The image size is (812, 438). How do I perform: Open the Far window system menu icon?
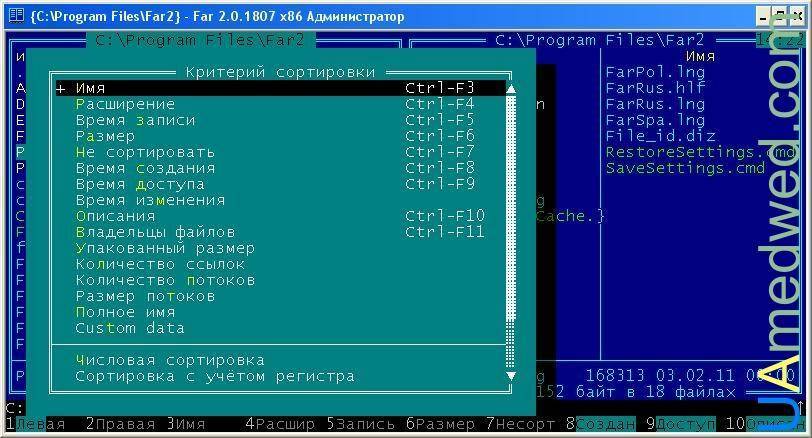tap(17, 16)
